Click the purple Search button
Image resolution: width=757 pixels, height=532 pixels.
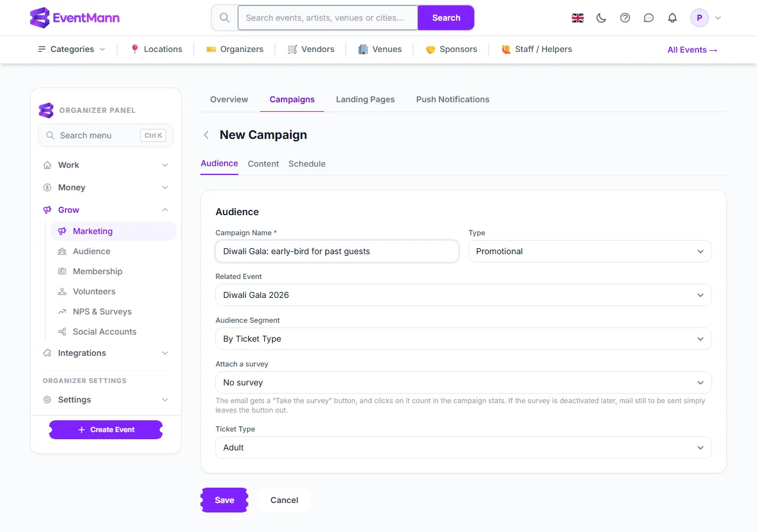(x=446, y=18)
